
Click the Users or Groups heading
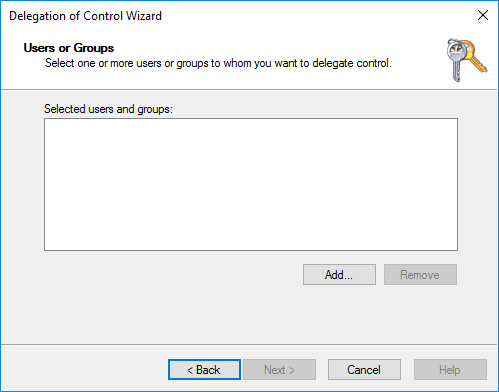point(69,48)
